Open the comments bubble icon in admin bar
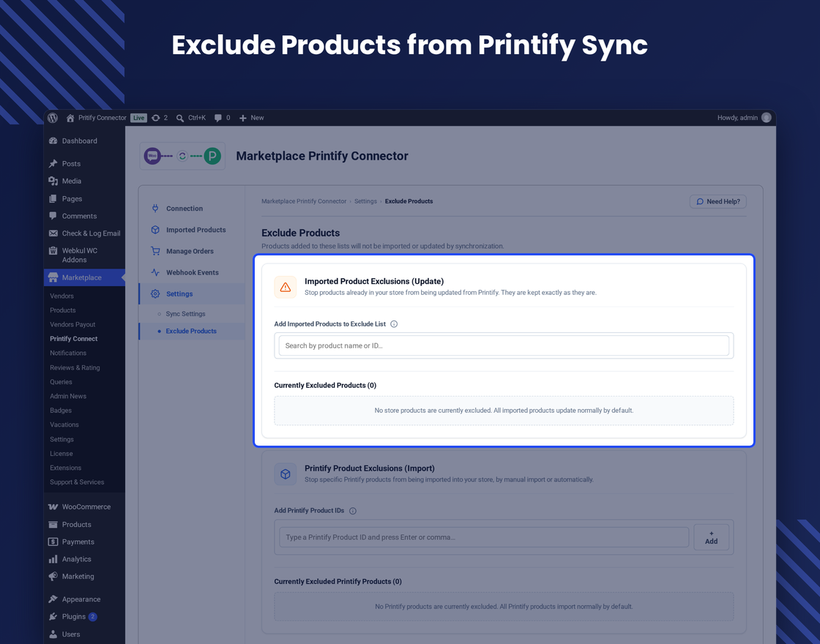 pos(218,118)
